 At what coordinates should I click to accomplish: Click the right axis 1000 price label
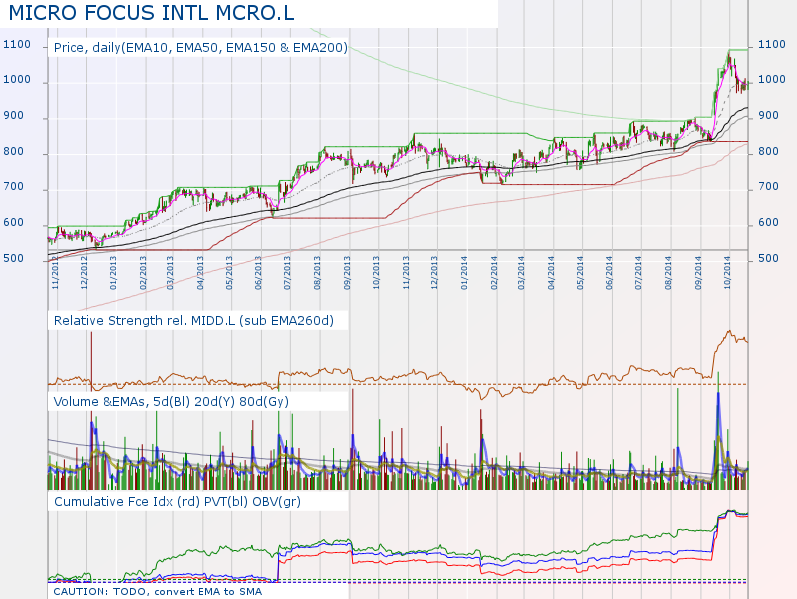[x=772, y=80]
